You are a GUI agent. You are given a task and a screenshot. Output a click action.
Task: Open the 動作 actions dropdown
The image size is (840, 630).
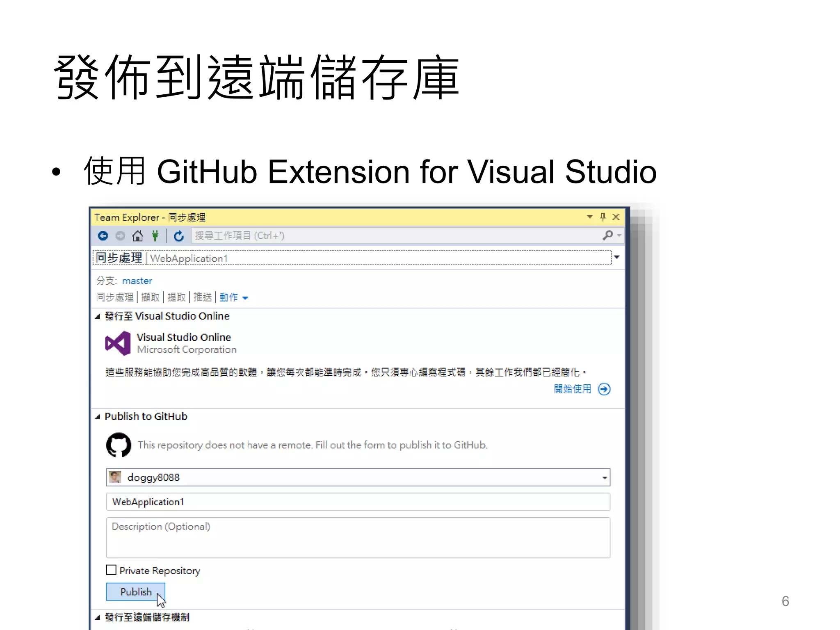[x=234, y=297]
